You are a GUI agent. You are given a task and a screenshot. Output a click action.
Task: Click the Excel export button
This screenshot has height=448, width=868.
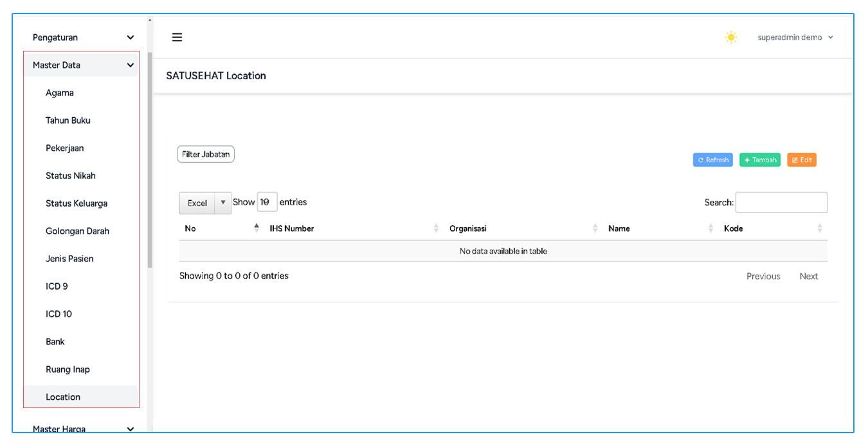[x=197, y=203]
